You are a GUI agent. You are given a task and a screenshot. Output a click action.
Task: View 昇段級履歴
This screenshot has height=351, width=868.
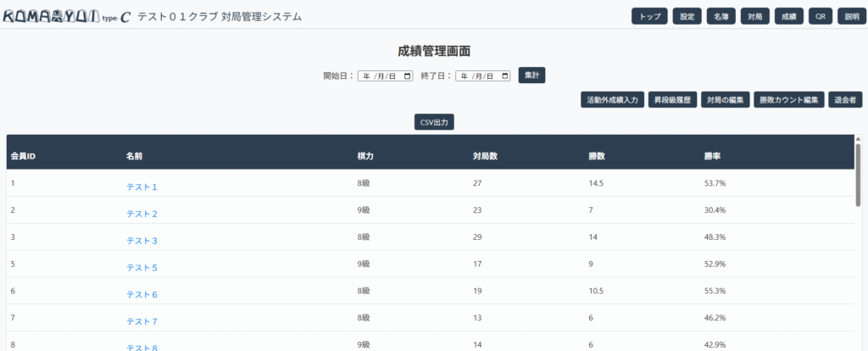click(x=673, y=99)
